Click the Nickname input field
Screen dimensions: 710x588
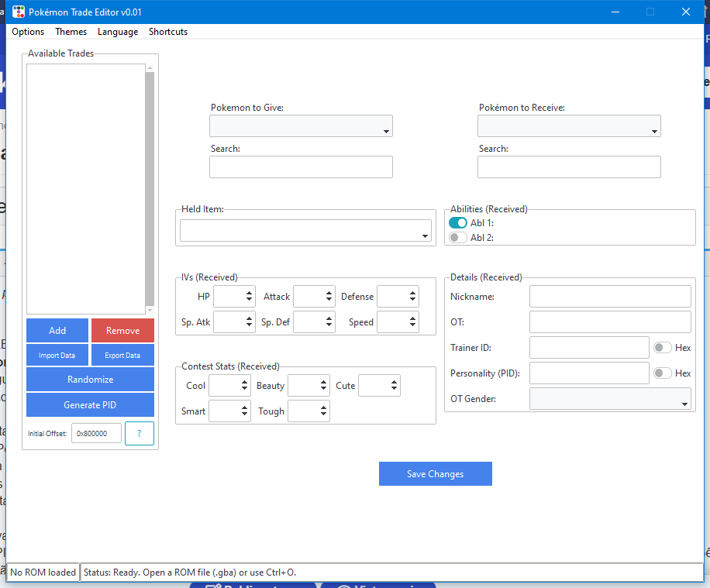[x=609, y=297]
